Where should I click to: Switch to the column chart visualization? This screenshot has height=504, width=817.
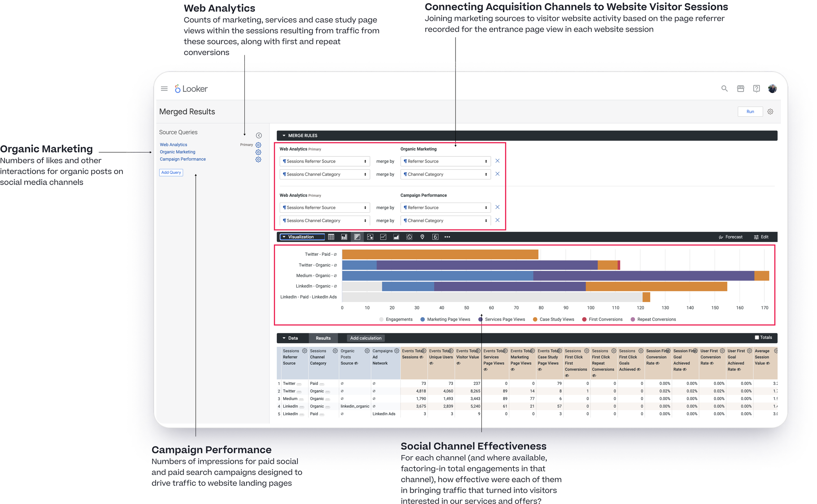click(x=344, y=237)
